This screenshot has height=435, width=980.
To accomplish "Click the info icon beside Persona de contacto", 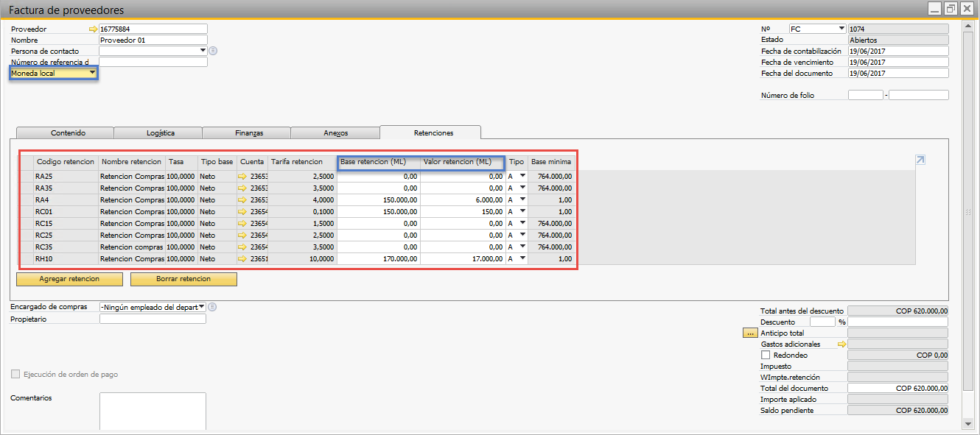I will click(213, 51).
